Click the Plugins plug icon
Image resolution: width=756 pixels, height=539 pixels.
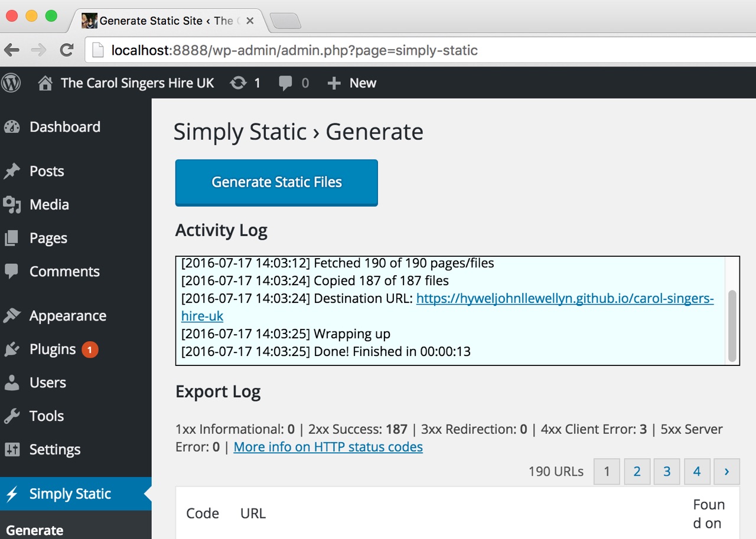pyautogui.click(x=12, y=349)
